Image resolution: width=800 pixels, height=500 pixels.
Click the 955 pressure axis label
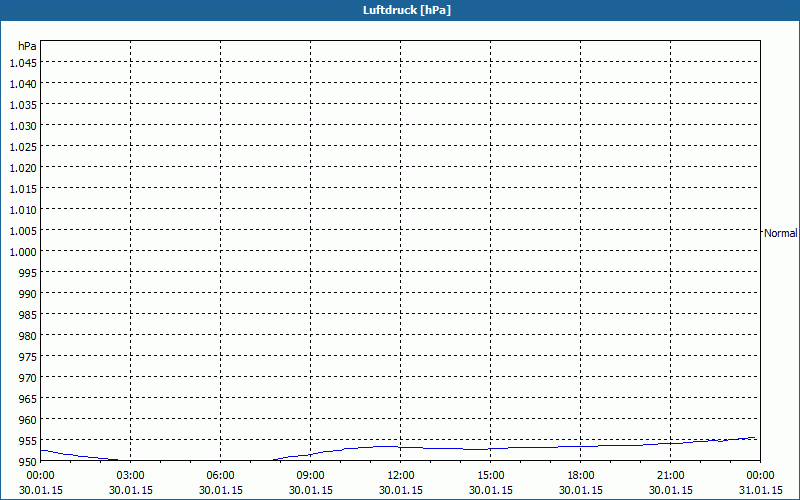(x=29, y=441)
